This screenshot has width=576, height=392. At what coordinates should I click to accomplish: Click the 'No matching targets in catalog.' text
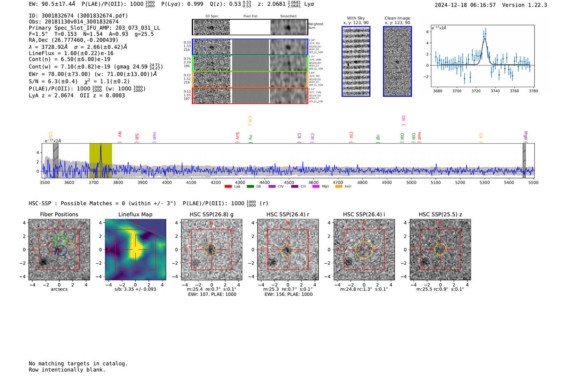tap(78, 364)
